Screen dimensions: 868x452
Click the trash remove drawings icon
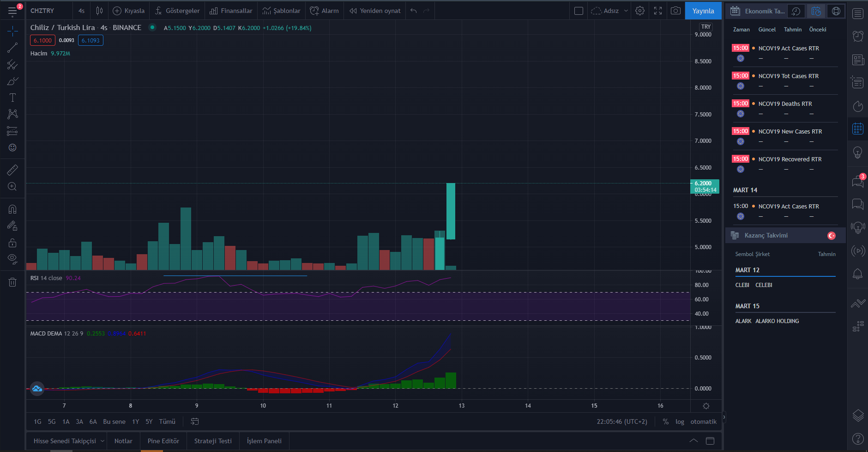(x=12, y=282)
